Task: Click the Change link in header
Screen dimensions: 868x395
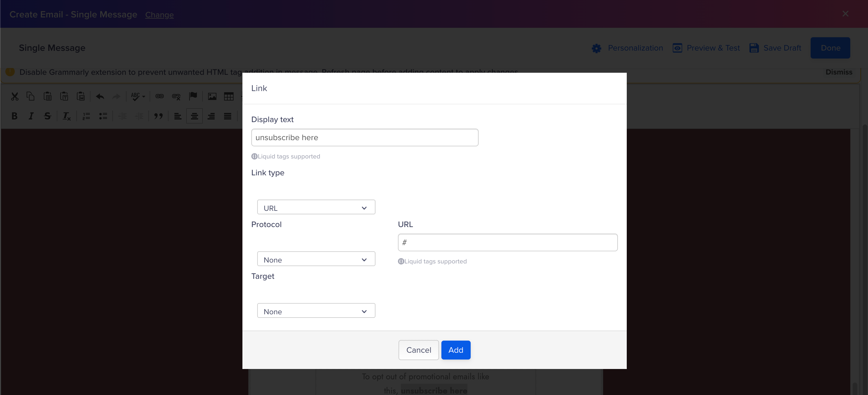Action: [x=159, y=15]
